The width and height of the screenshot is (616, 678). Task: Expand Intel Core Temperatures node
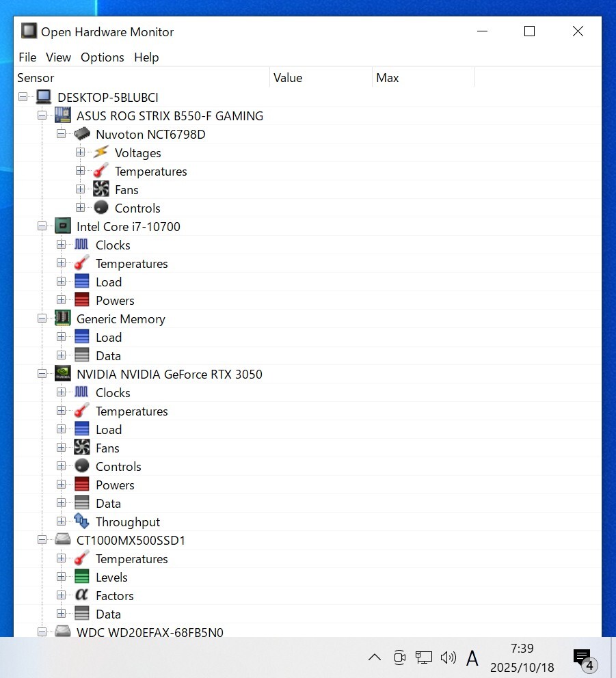coord(61,263)
